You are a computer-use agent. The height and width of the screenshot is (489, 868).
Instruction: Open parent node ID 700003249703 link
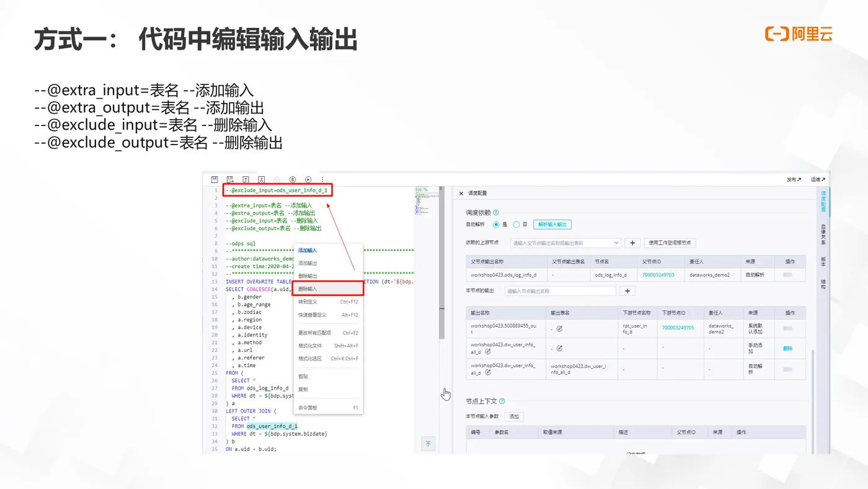point(658,274)
